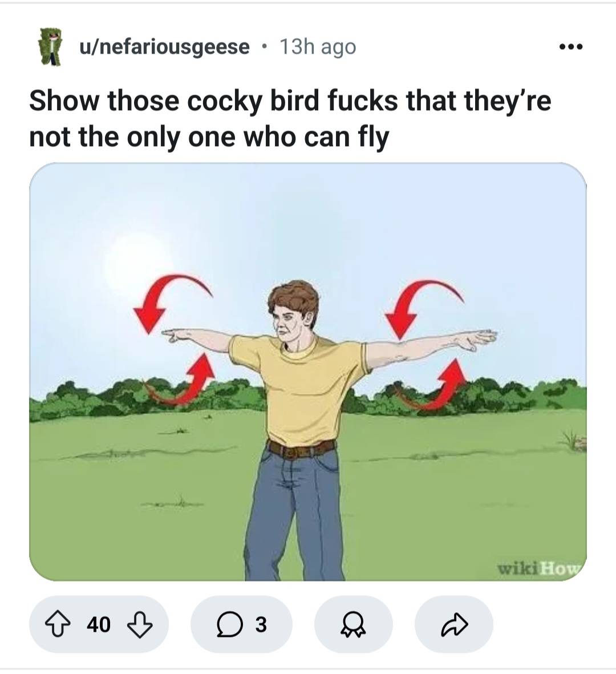
Task: Click the comment count number 3
Action: pyautogui.click(x=260, y=624)
